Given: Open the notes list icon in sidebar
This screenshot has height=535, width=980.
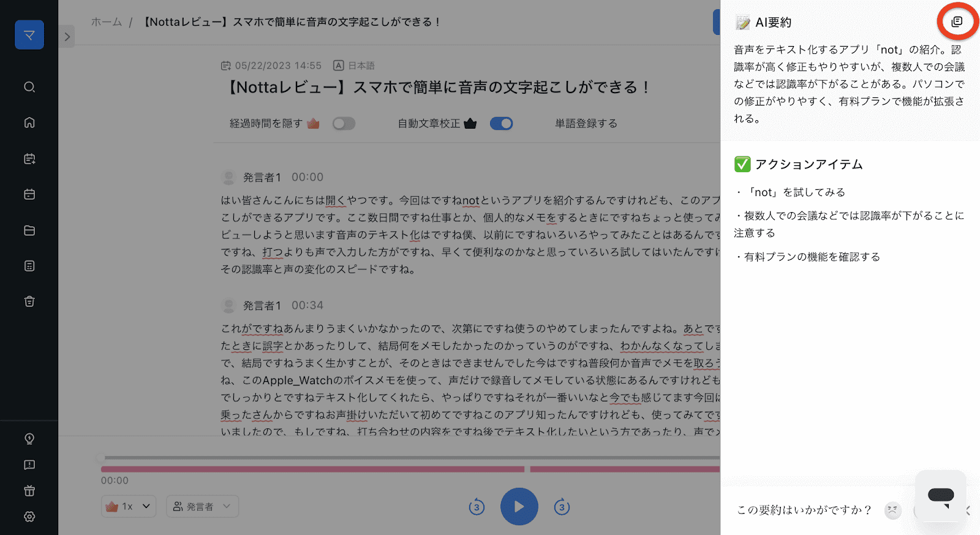Looking at the screenshot, I should click(x=29, y=266).
